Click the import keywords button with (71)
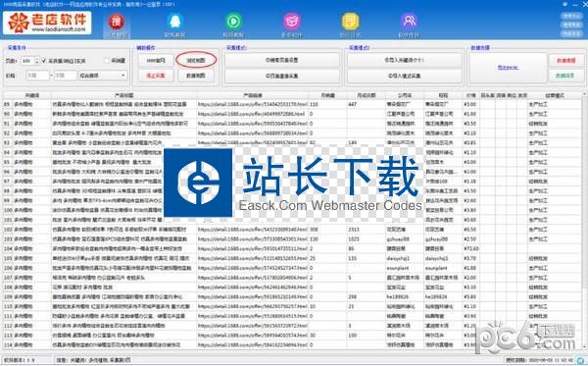The width and height of the screenshot is (588, 366). pyautogui.click(x=404, y=60)
